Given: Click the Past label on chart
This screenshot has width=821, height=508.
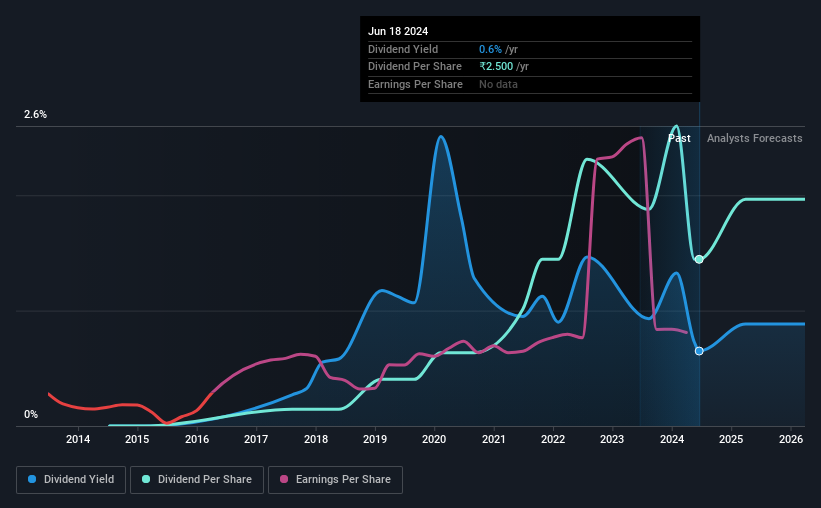Looking at the screenshot, I should click(x=679, y=138).
